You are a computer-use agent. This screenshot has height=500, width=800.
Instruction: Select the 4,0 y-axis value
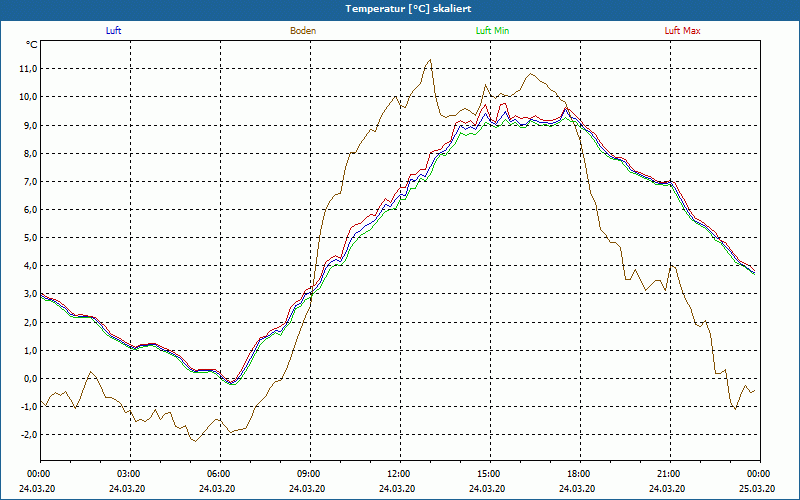point(30,266)
